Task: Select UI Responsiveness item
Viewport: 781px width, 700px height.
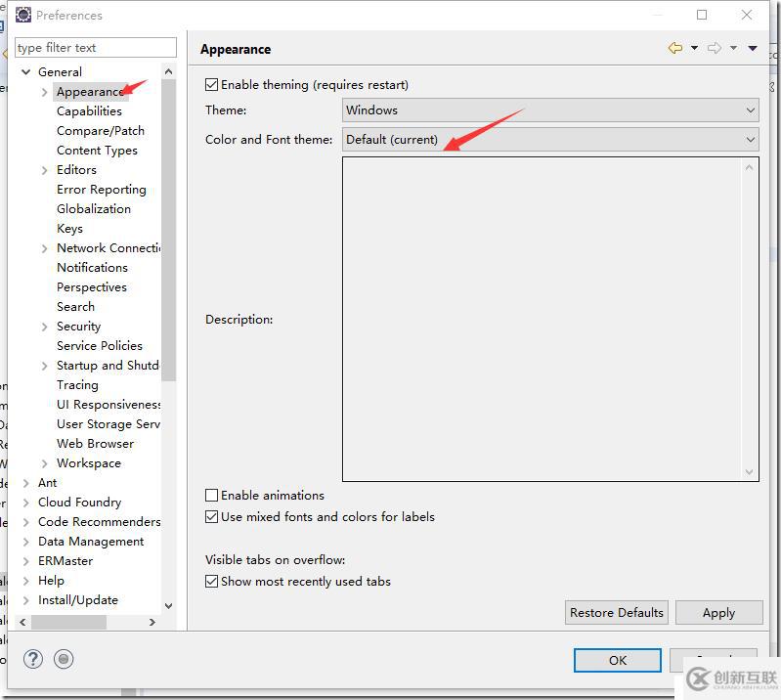Action: [108, 405]
